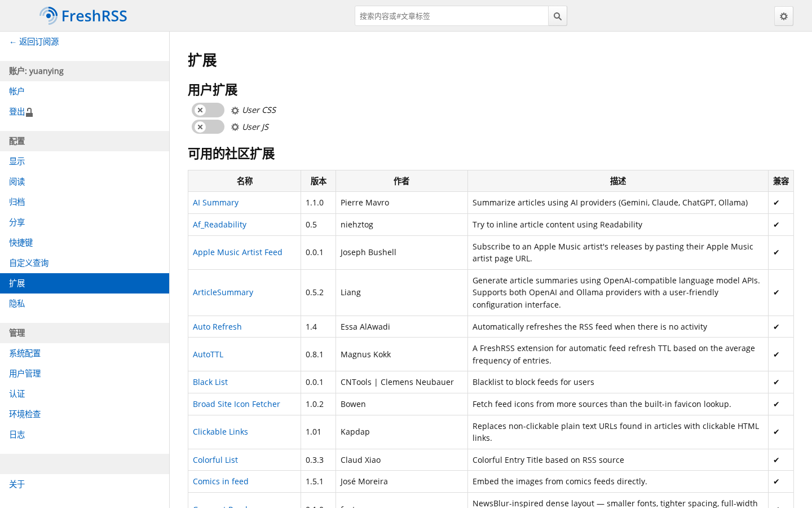This screenshot has height=508, width=812.
Task: Click the FreshRSS logo
Action: 83,16
